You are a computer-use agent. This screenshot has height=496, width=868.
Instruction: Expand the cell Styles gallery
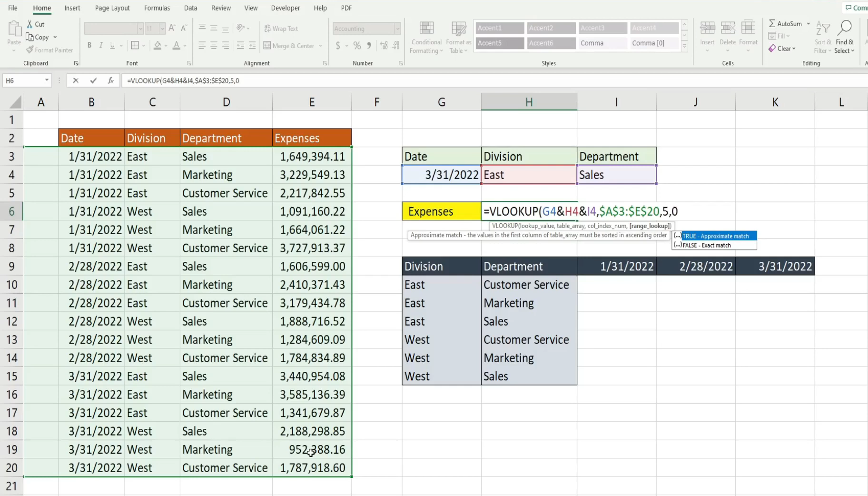click(684, 46)
